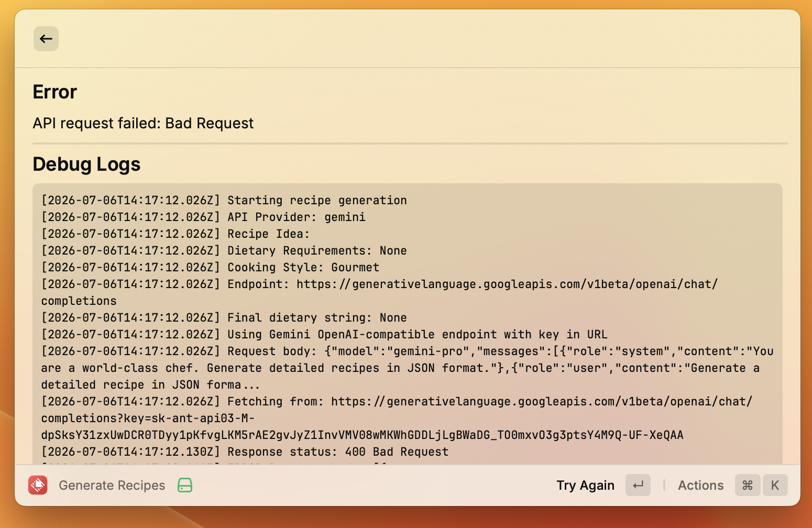Click the 'Final dietary string: None' log line
812x528 pixels.
click(224, 317)
